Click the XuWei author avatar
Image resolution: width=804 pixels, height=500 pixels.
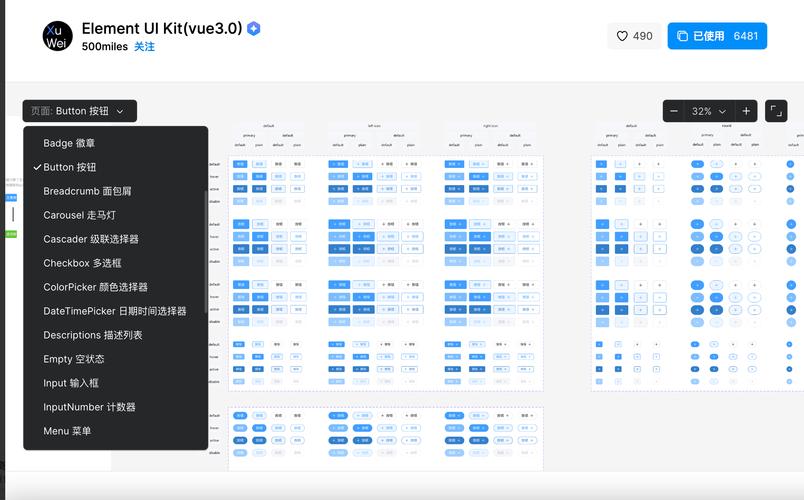(x=57, y=36)
